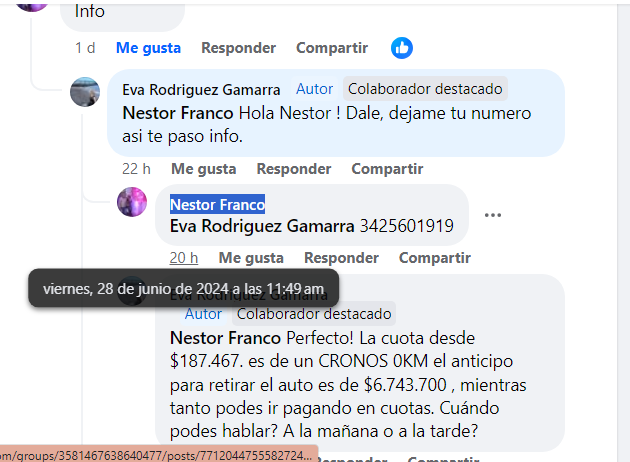Click the Nestor Franco mention in Hola Nestor reply
Viewport: 630px width, 462px height.
pyautogui.click(x=178, y=113)
